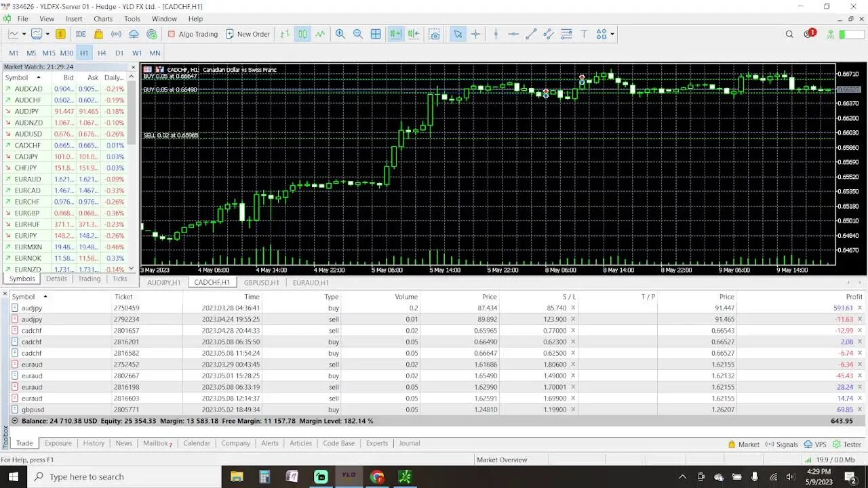Image resolution: width=868 pixels, height=488 pixels.
Task: Open the History tab in Toolbox
Action: coord(94,443)
